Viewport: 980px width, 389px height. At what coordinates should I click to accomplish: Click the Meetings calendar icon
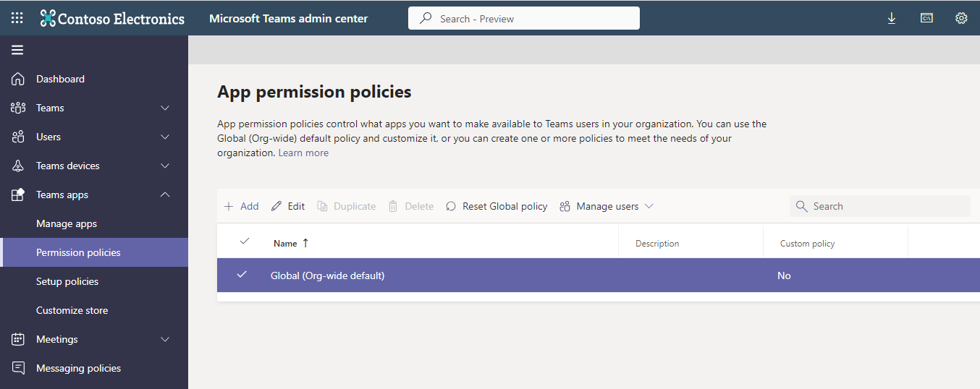click(18, 339)
